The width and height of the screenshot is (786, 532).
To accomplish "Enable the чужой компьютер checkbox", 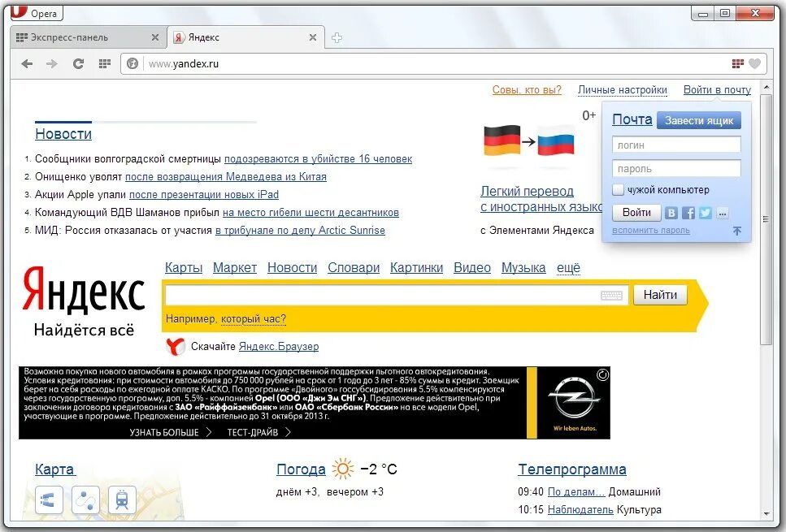I will tap(619, 189).
